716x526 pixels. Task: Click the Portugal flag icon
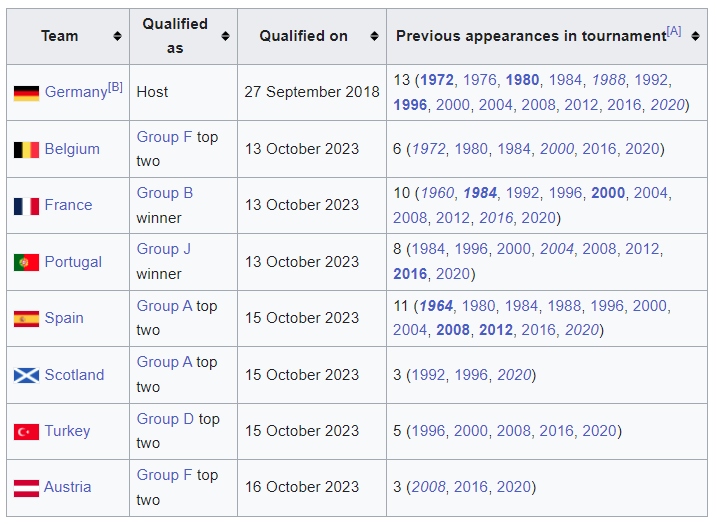click(x=26, y=263)
